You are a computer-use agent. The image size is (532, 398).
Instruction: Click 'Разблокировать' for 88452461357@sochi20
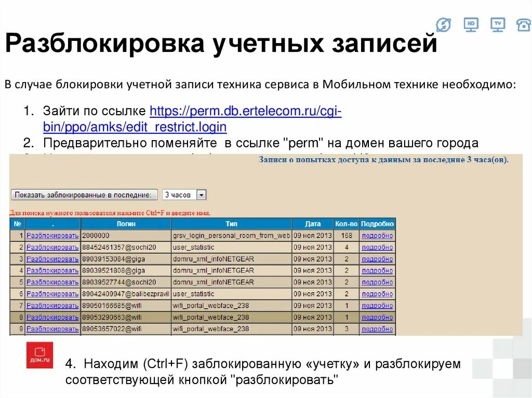point(52,247)
